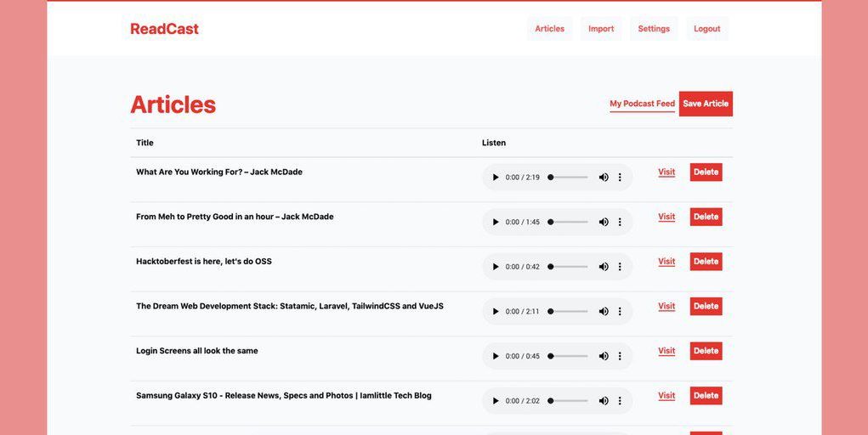The height and width of the screenshot is (435, 868).
Task: Mute the "Login Screens all look the same" player
Action: pos(604,356)
